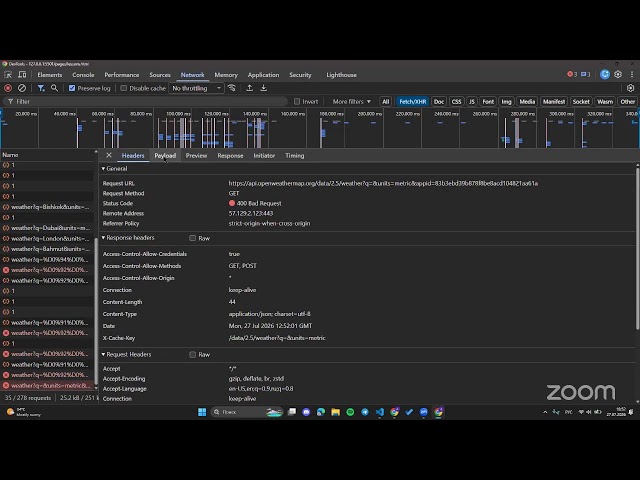The image size is (640, 480).
Task: Stop recording network log with red button
Action: coord(8,88)
